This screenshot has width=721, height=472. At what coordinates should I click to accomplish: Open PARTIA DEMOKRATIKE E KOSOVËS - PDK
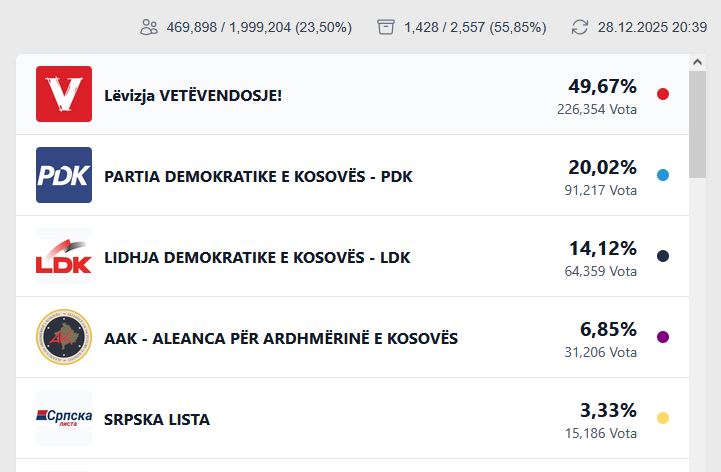tap(258, 176)
